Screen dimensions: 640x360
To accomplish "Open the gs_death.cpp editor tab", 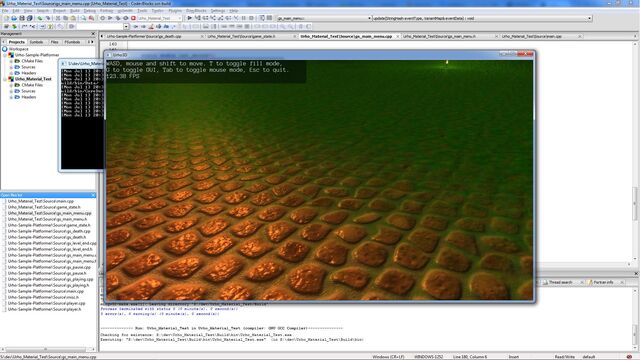I will (x=144, y=36).
